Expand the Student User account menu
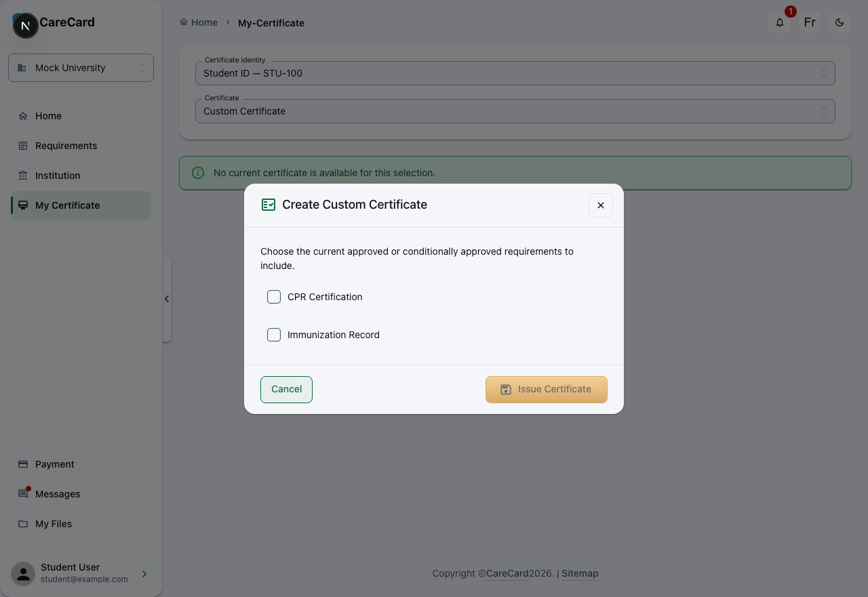The height and width of the screenshot is (597, 868). pos(144,574)
